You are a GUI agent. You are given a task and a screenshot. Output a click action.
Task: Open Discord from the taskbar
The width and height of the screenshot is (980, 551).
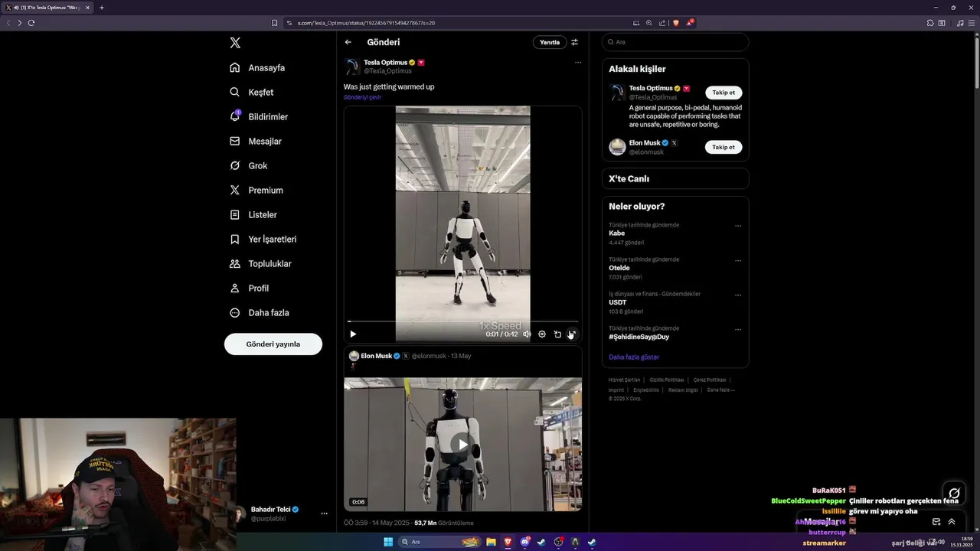tap(524, 542)
